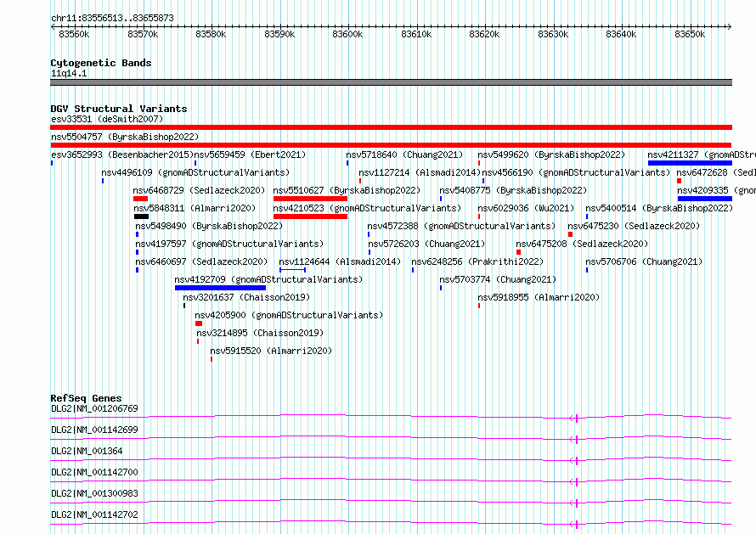Select the Cytogenetic Bands track title
Screen dimensions: 756x534
tap(101, 63)
